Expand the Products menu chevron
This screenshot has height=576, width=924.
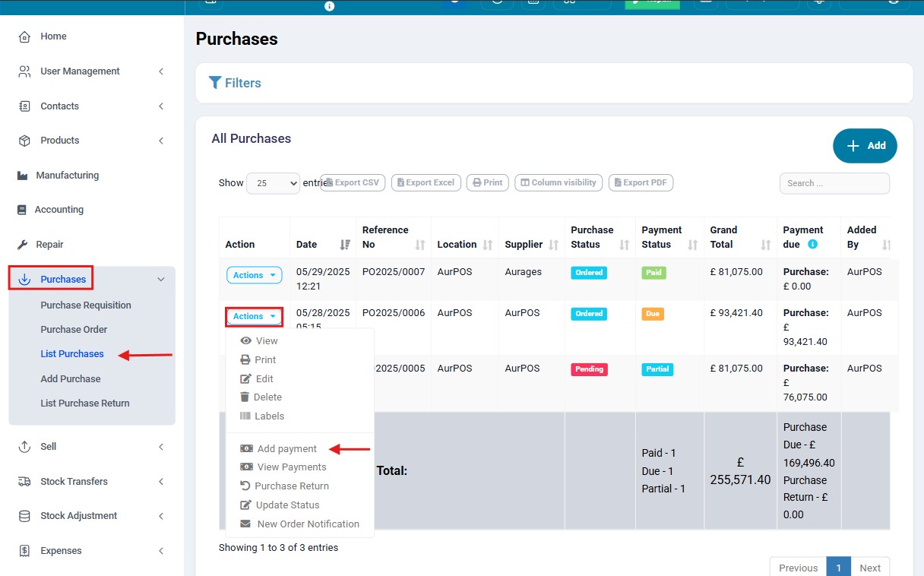tap(161, 141)
